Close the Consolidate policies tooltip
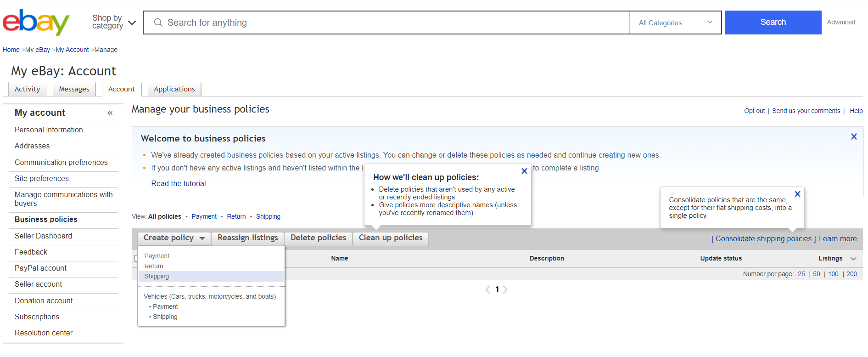This screenshot has width=868, height=357. (797, 194)
